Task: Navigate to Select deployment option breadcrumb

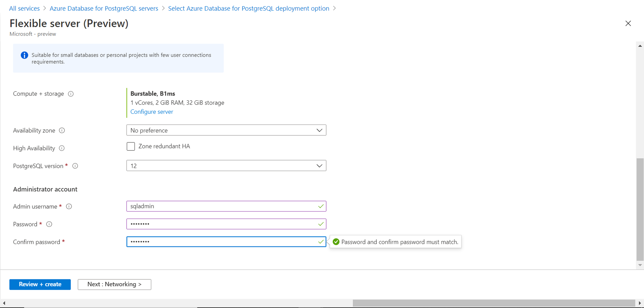Action: (249, 8)
